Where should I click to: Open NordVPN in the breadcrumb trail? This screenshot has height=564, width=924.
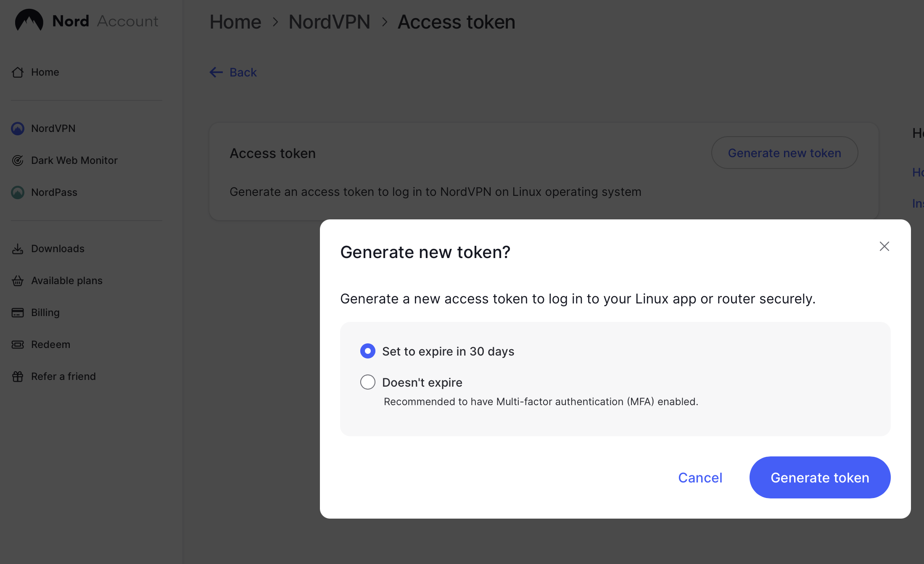329,22
